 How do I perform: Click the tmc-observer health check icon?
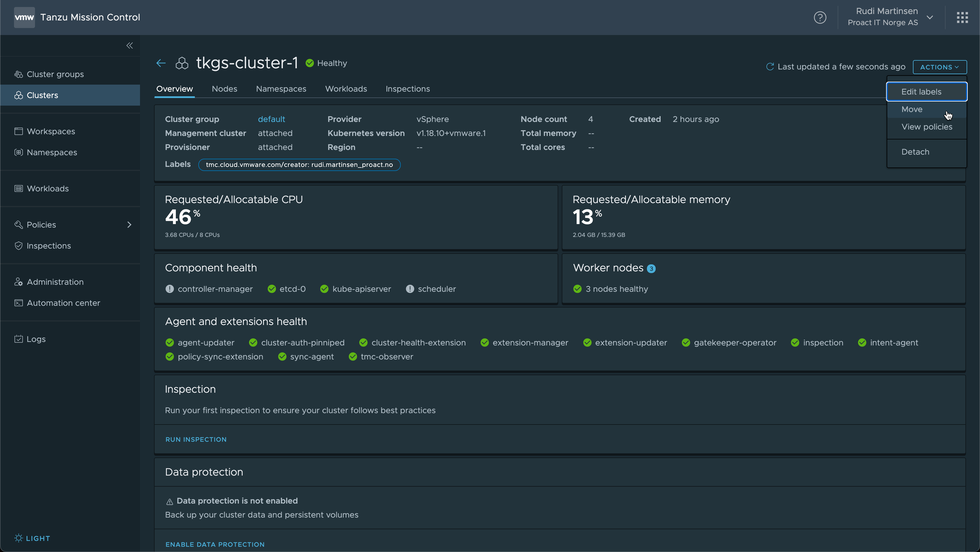[x=353, y=357]
